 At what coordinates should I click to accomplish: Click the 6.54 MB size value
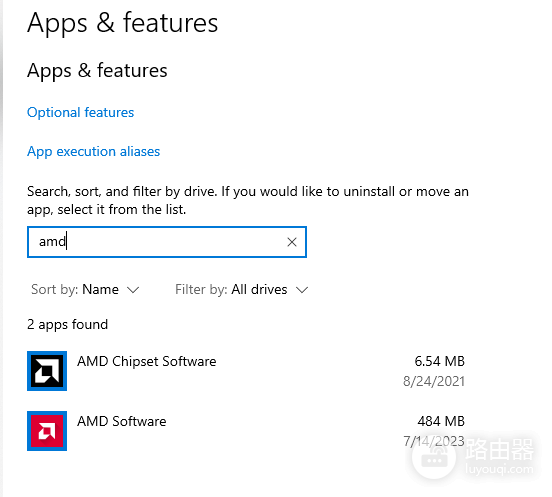pyautogui.click(x=439, y=361)
